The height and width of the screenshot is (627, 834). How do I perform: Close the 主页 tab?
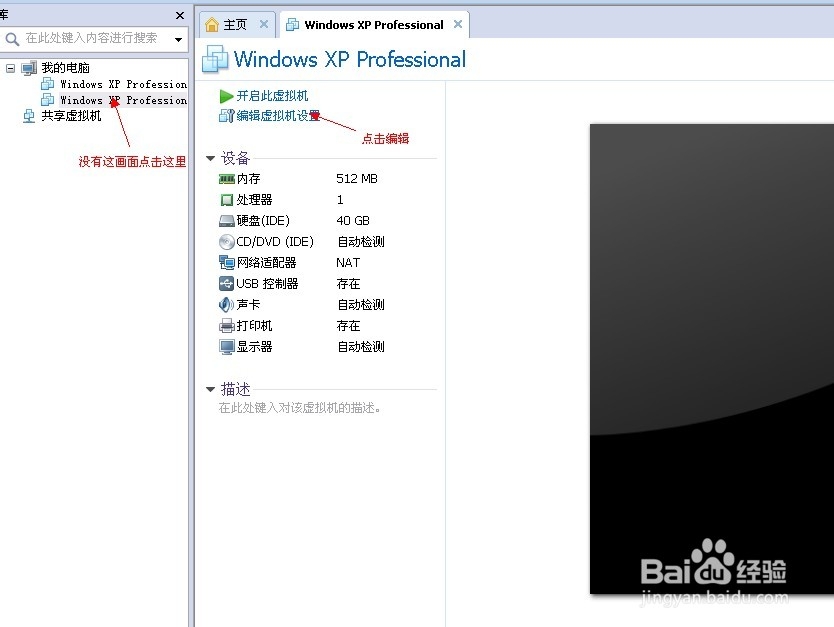(264, 24)
